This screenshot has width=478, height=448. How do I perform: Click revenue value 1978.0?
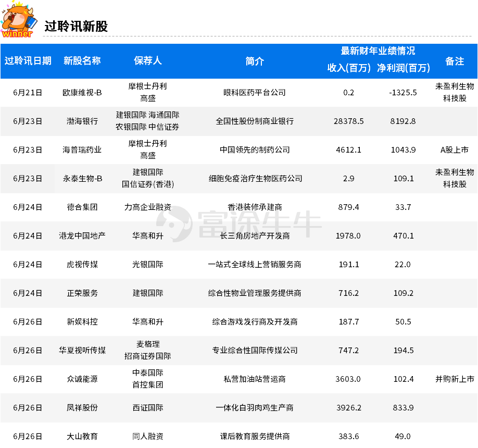click(348, 236)
